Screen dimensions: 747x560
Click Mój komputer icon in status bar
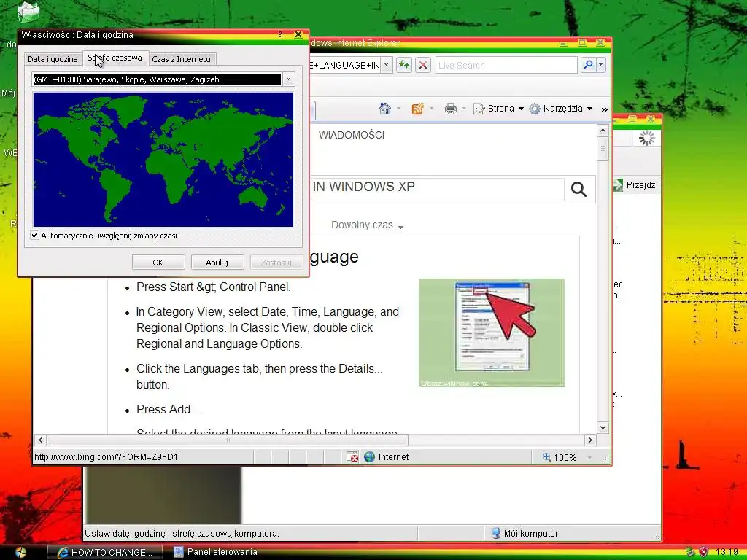pos(495,533)
